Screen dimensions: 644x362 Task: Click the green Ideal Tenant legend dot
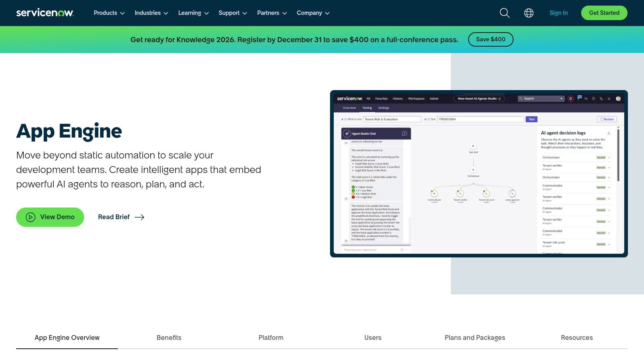[353, 187]
